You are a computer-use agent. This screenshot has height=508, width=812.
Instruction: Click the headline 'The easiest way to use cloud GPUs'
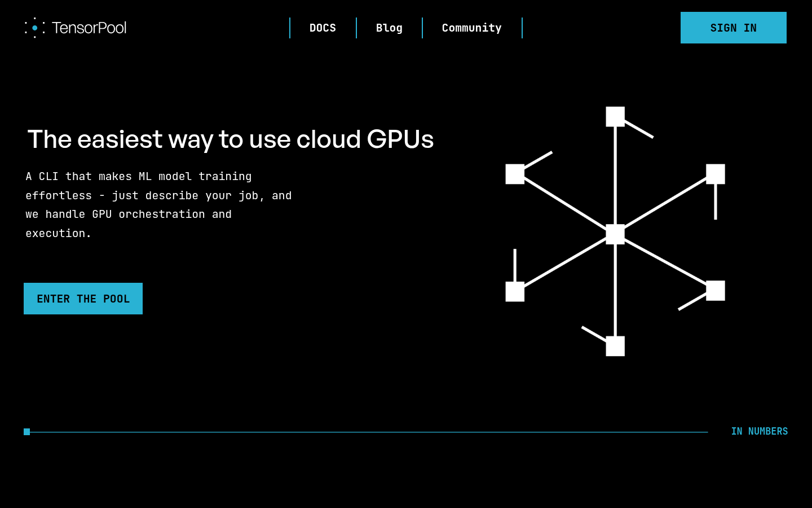tap(231, 139)
